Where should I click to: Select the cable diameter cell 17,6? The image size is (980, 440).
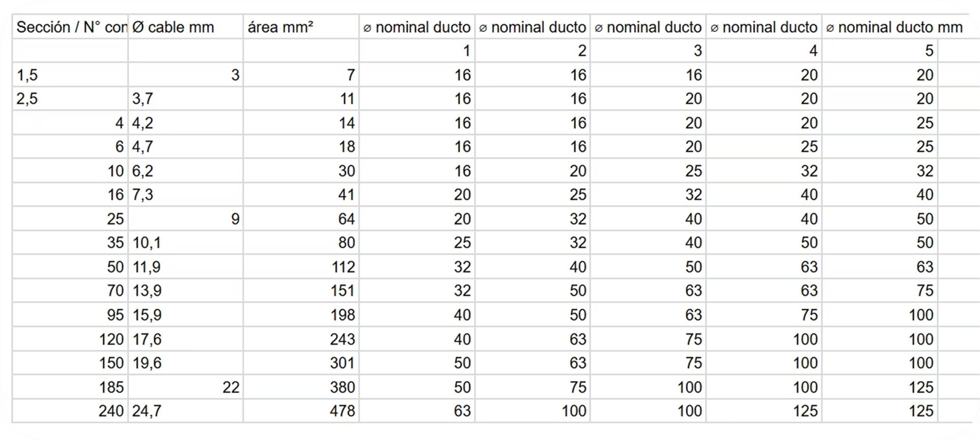pos(185,339)
